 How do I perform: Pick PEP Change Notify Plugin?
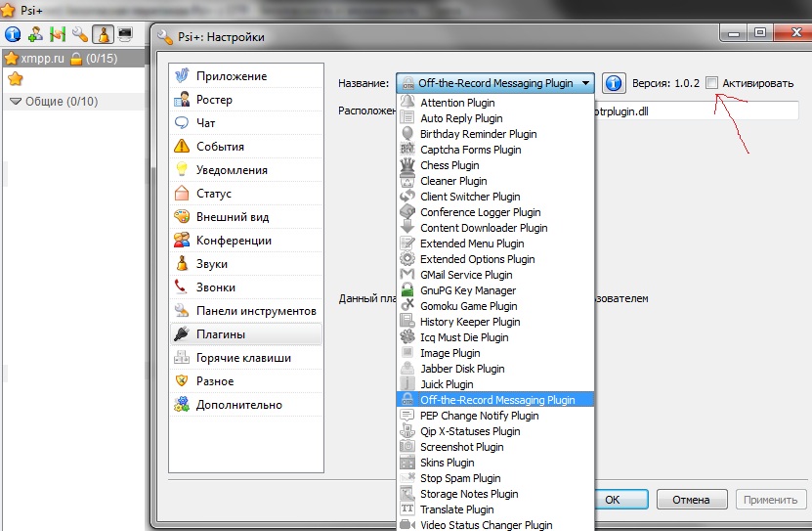pyautogui.click(x=495, y=416)
